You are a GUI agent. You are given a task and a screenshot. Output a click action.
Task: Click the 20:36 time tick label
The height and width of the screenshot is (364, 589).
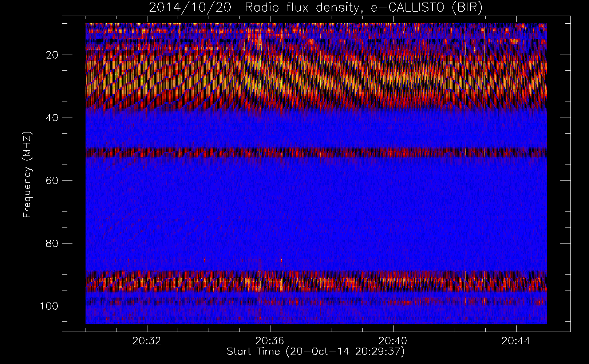point(270,341)
